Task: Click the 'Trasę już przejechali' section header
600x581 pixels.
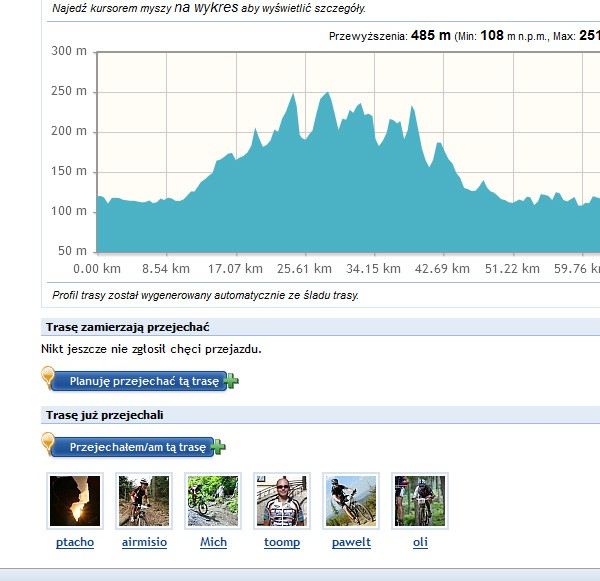Action: pos(104,415)
